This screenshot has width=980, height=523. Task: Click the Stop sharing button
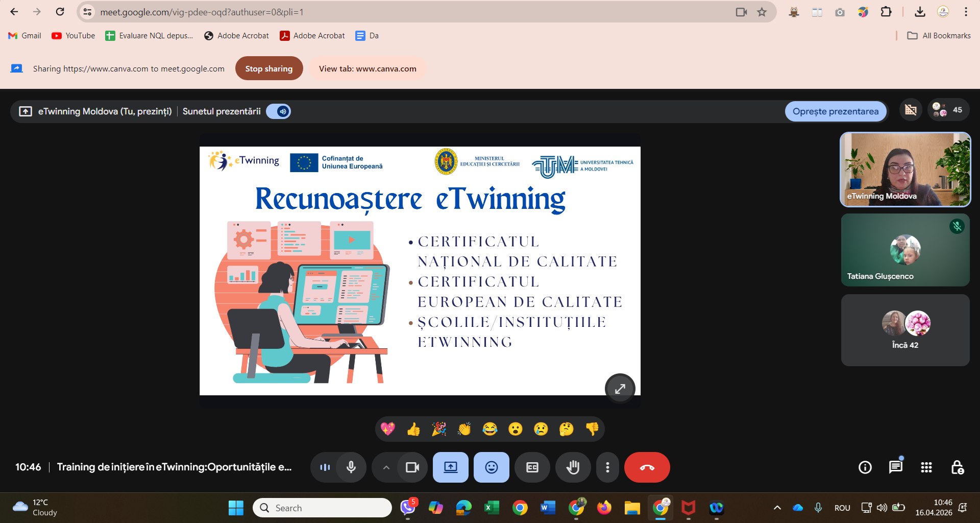(268, 68)
